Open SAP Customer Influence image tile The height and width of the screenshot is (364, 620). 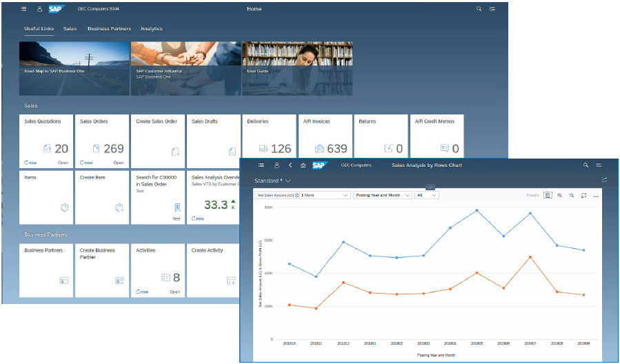pos(186,69)
